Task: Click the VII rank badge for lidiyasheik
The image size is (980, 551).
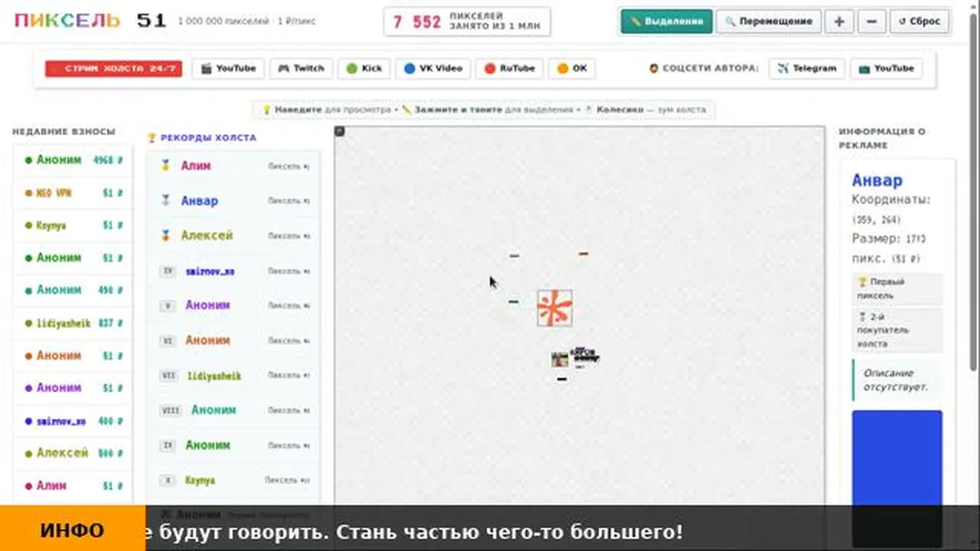Action: tap(169, 376)
